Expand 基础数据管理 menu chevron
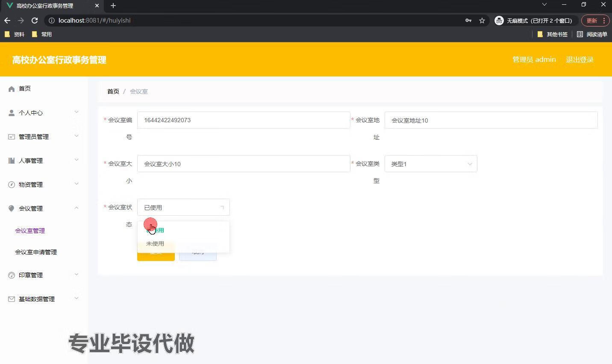The image size is (612, 364). (76, 299)
